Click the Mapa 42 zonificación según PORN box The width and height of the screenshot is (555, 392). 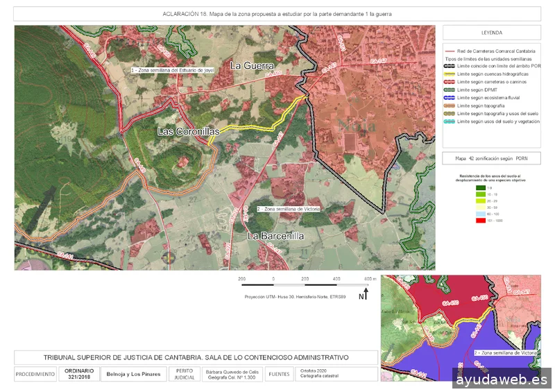491,158
